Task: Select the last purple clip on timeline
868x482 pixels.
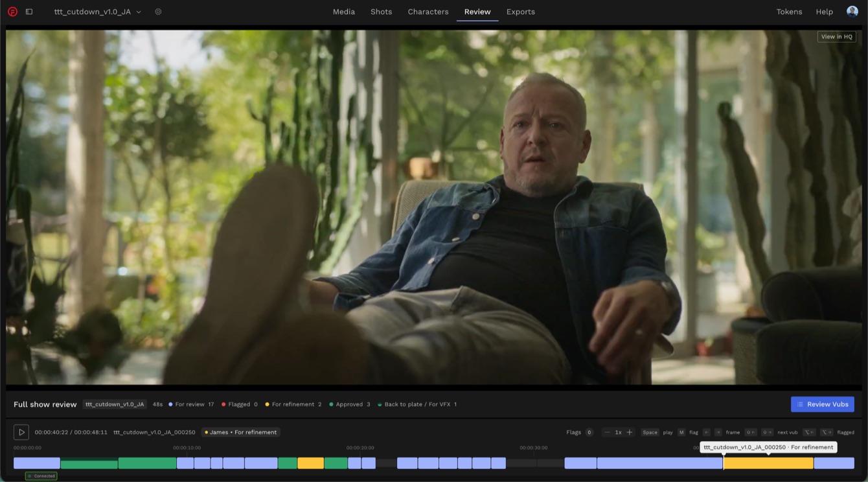Action: click(834, 463)
